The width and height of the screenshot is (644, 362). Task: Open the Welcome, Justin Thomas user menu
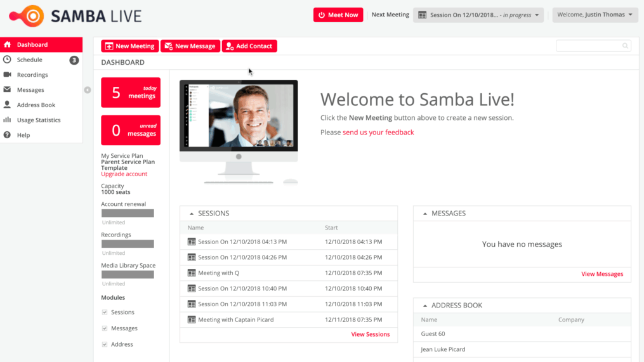[595, 15]
